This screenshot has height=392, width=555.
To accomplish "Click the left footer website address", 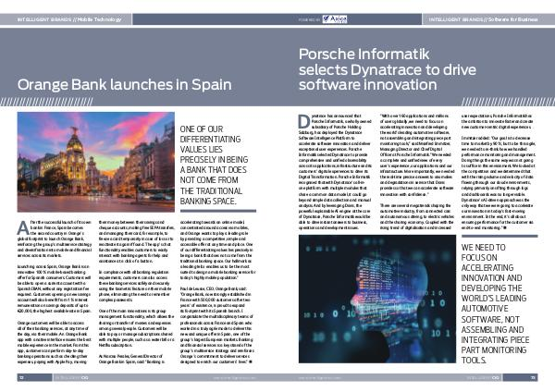I will coord(235,378).
